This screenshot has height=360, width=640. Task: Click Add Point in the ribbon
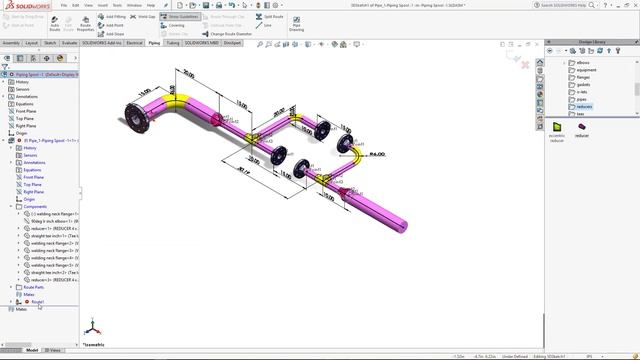[111, 25]
